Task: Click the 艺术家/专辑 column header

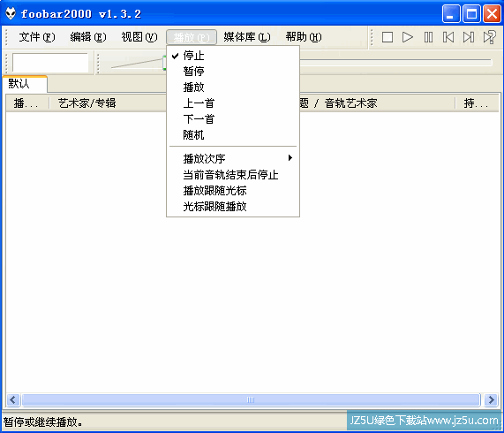Action: click(x=87, y=103)
